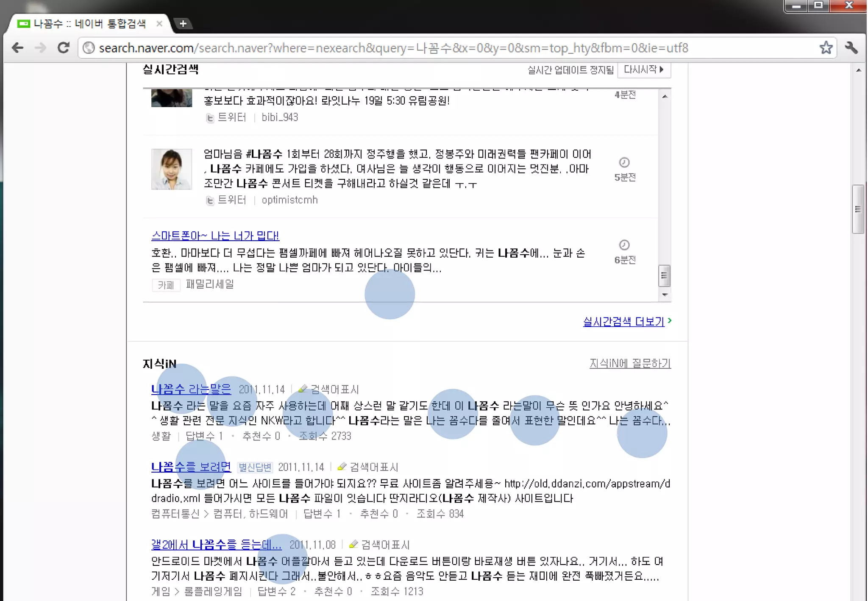The image size is (868, 601).
Task: Click clock icon above 5분전
Action: 624,162
